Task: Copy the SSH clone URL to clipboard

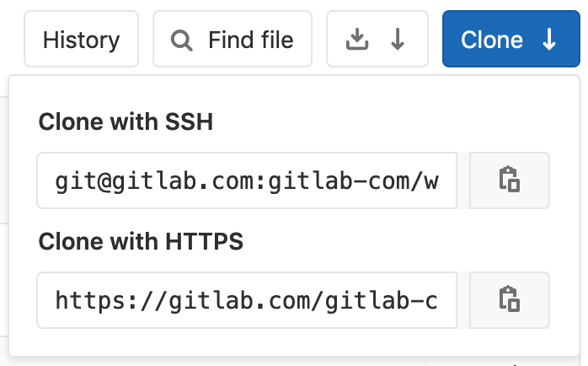Action: click(509, 180)
